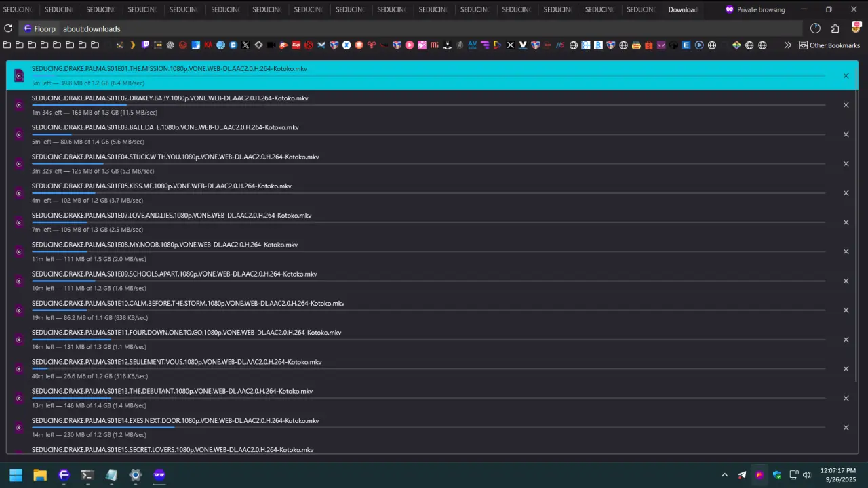
Task: Cancel the S01E05.KISS.ME download
Action: tap(846, 193)
